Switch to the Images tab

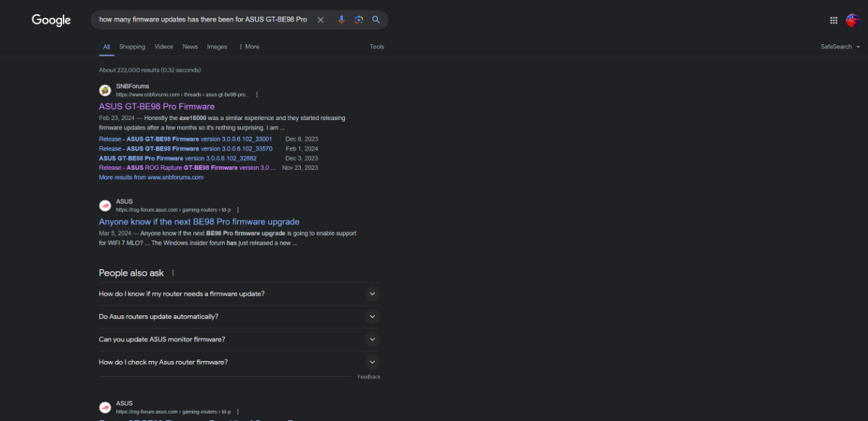click(x=217, y=47)
